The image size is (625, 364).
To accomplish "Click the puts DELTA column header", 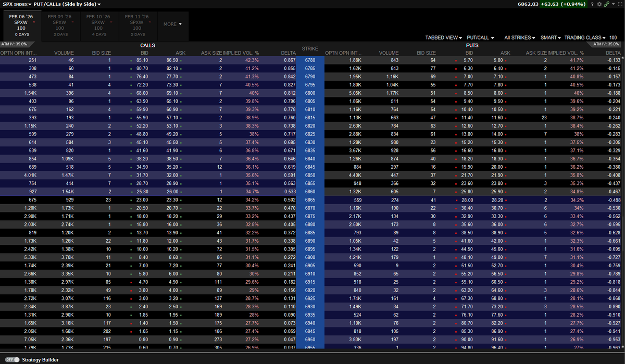I will tap(613, 53).
